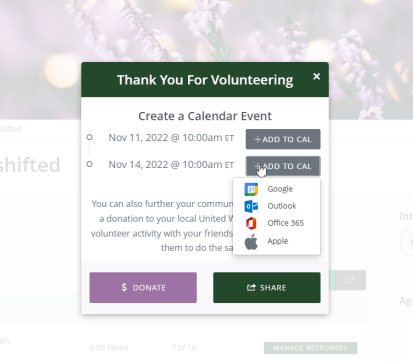Click the Office 365 logo icon
The height and width of the screenshot is (361, 413).
(x=251, y=223)
